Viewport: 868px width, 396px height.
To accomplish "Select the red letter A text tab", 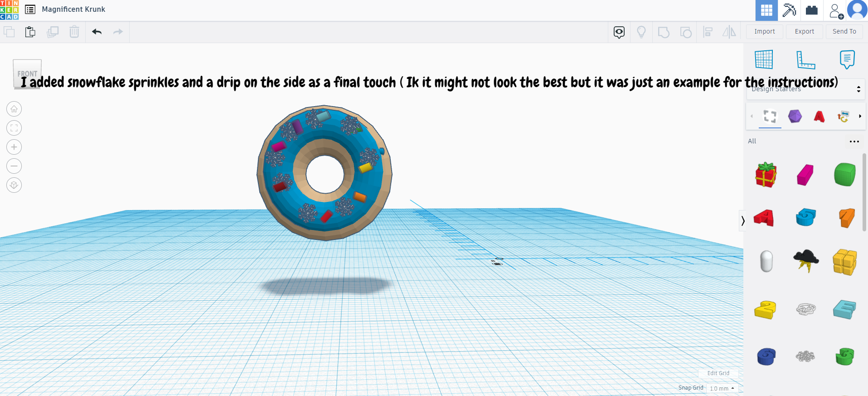I will point(819,117).
